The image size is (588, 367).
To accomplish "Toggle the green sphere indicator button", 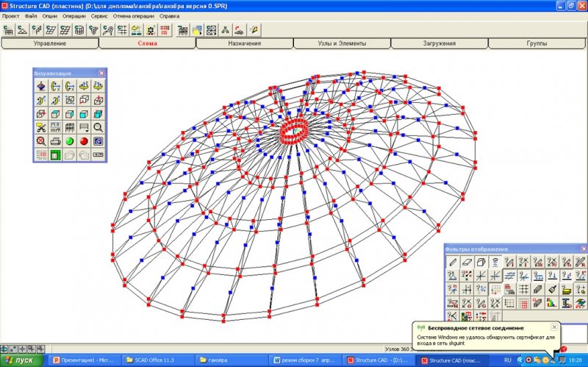I will point(69,140).
